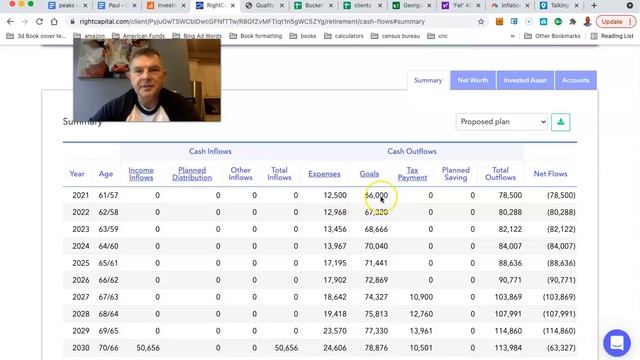Click the 2021 goals value 56,000

coord(376,196)
